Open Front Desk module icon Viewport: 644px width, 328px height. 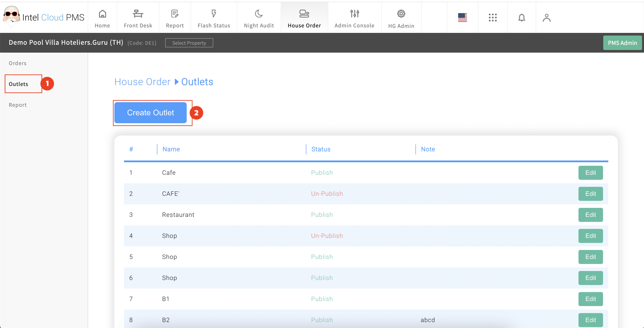point(138,14)
